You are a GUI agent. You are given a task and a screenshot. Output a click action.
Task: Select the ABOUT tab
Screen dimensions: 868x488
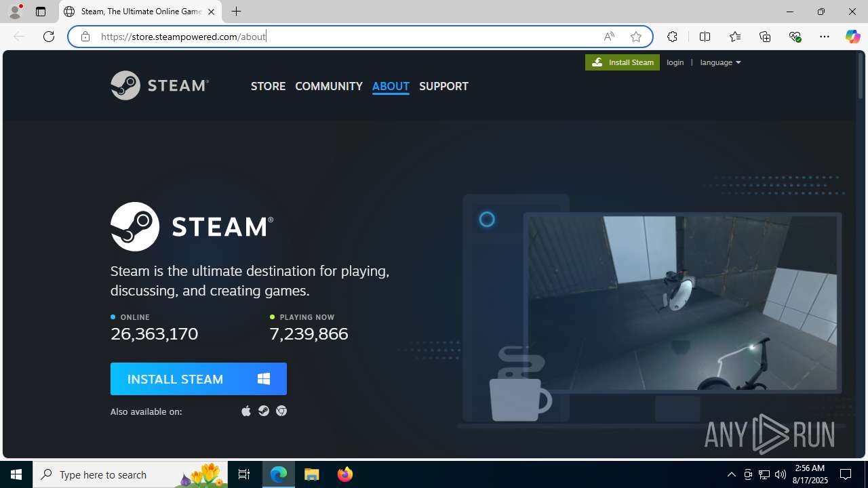coord(391,86)
